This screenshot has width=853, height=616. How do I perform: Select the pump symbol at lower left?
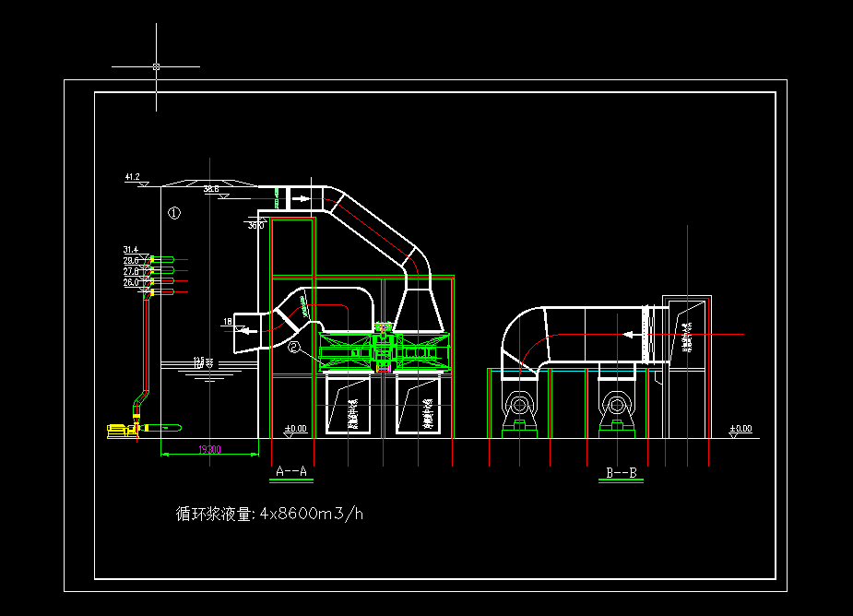[123, 431]
